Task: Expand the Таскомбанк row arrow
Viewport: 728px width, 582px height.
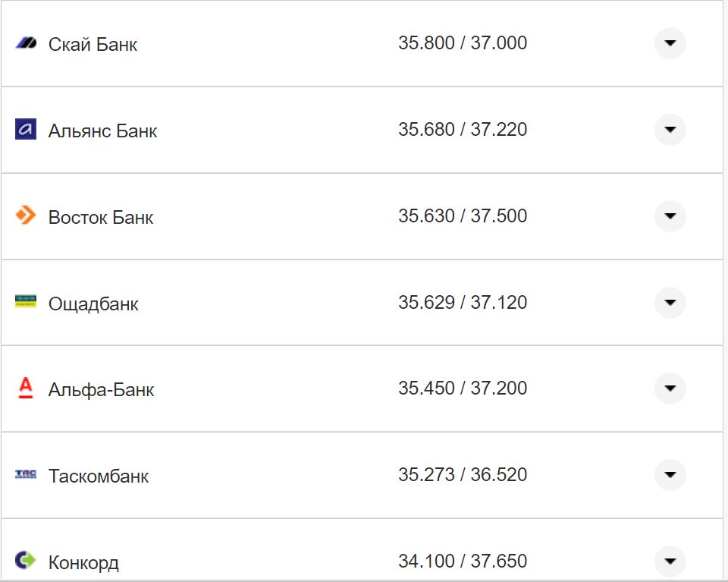Action: click(x=670, y=475)
